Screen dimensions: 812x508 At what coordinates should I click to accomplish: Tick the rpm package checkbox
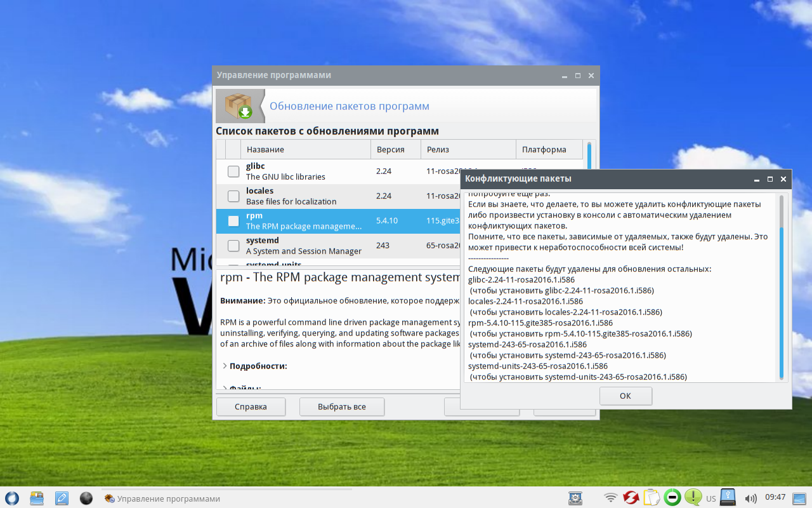point(233,221)
